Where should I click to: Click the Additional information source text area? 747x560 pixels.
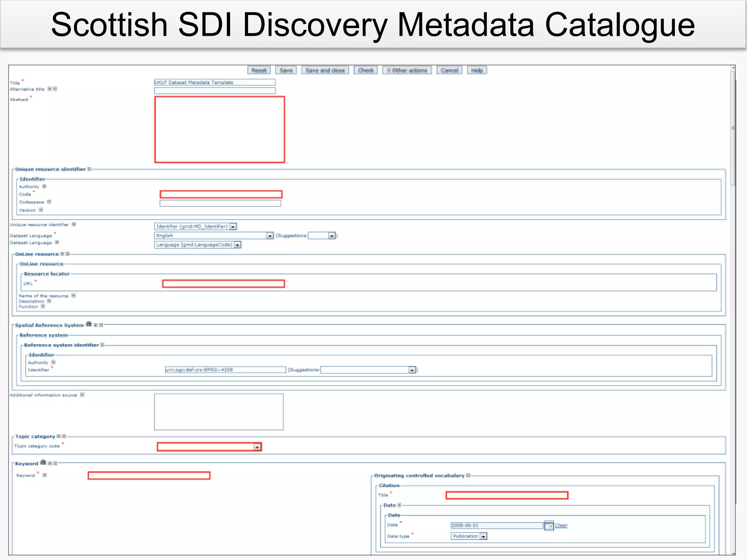tap(219, 412)
